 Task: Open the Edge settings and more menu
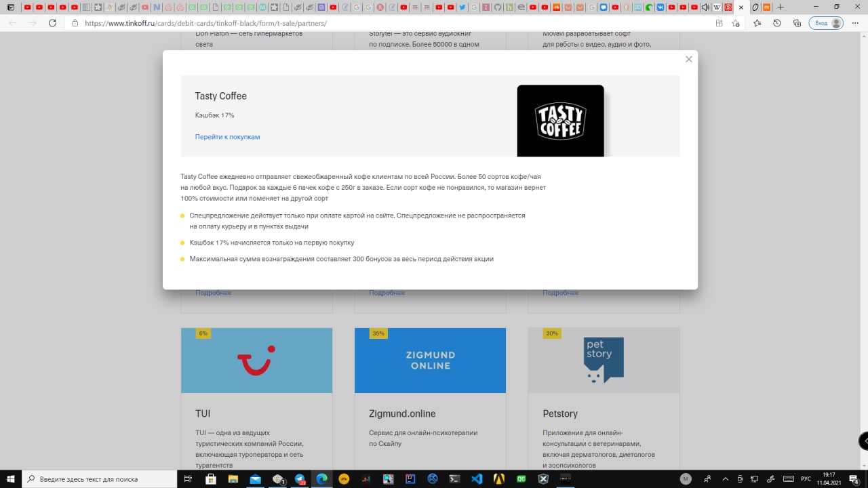[x=855, y=23]
